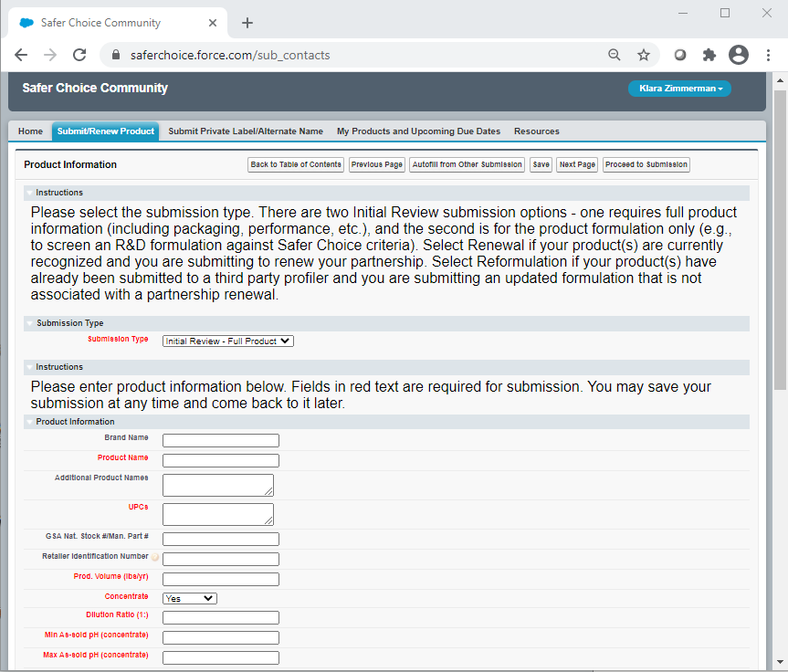The image size is (788, 672).
Task: Open the Klara Zimmerman user dropdown
Action: 679,89
